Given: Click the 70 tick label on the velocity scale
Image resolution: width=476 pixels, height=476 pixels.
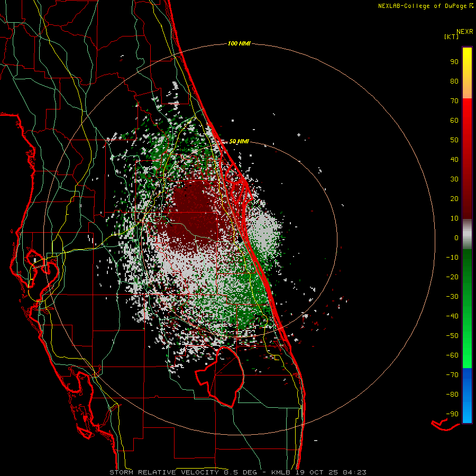Looking at the screenshot, I should 454,101.
